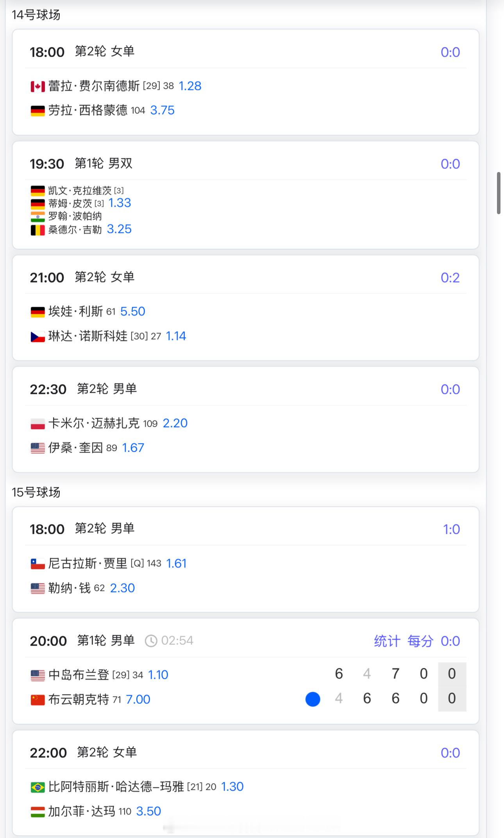Click the blue serving indicator dot
The width and height of the screenshot is (504, 838).
[313, 699]
